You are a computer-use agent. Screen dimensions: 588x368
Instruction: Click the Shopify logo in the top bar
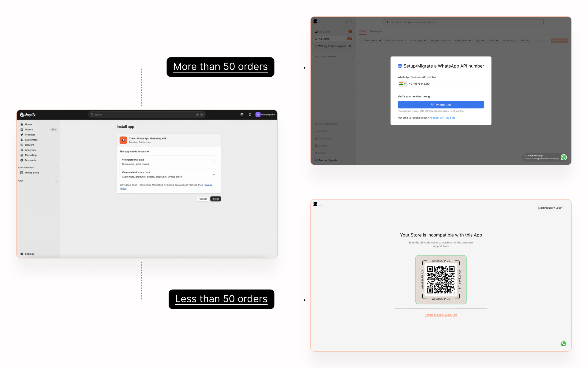(28, 115)
